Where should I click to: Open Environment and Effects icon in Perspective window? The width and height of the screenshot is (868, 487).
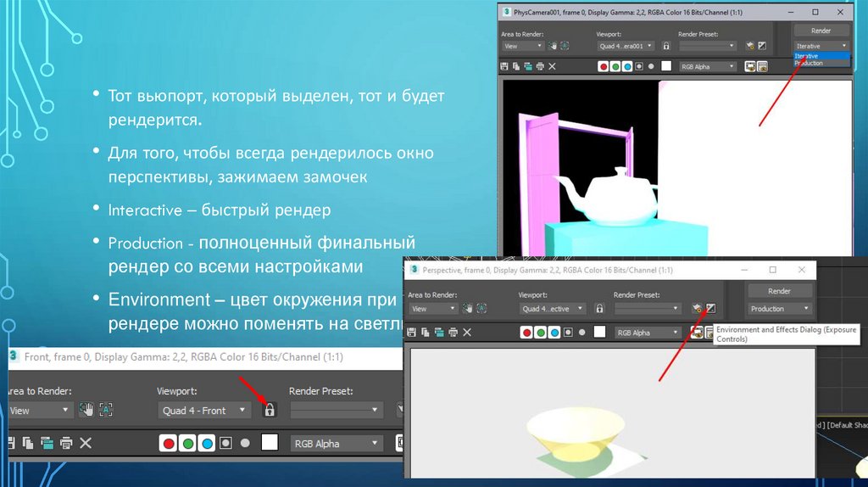point(711,308)
